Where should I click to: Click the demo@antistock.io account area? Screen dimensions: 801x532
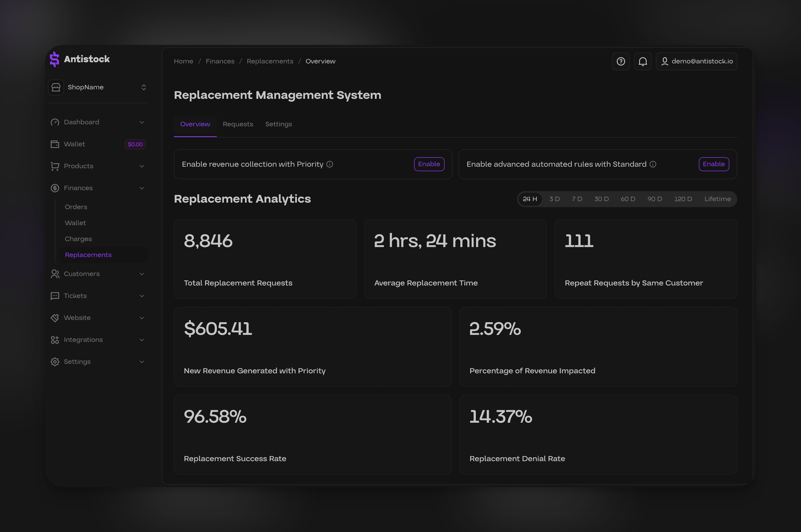coord(696,61)
